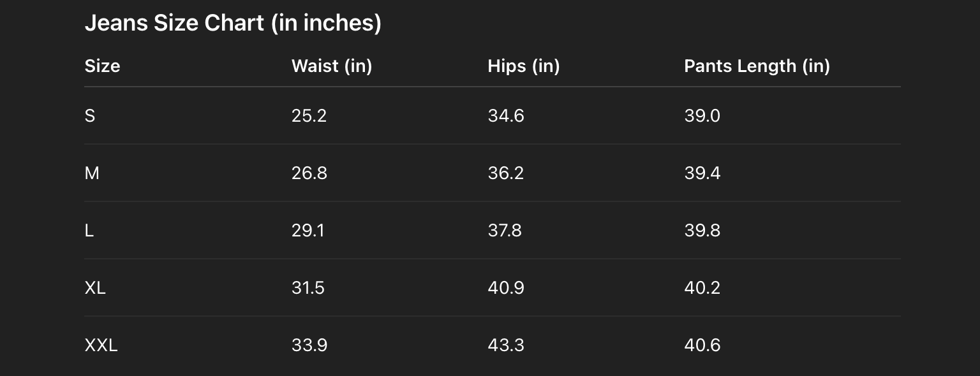Viewport: 980px width, 376px height.
Task: Select the Pants Length (in) header
Action: (x=757, y=66)
